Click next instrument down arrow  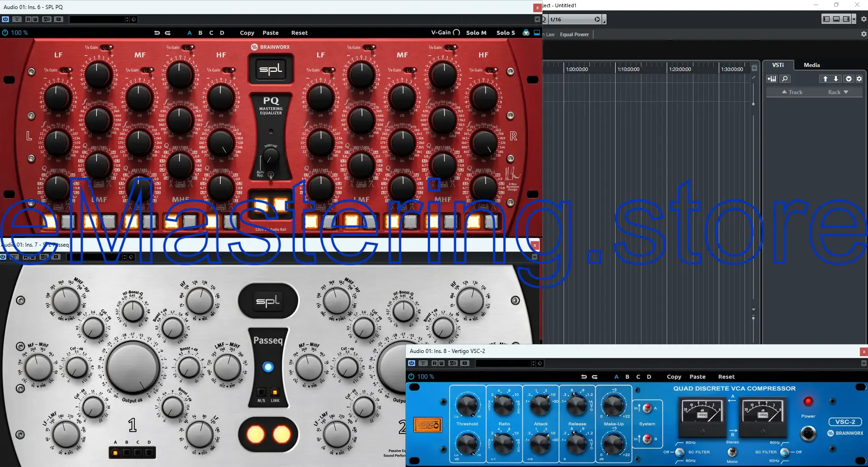836,79
